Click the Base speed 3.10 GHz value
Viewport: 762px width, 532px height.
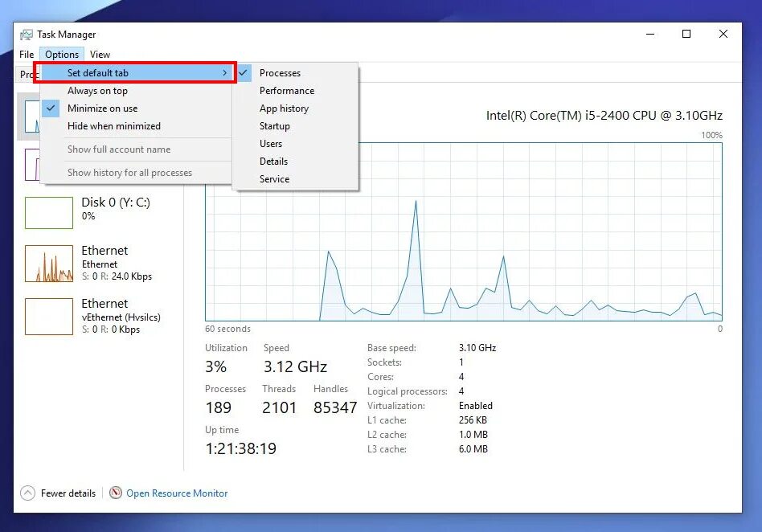point(477,348)
